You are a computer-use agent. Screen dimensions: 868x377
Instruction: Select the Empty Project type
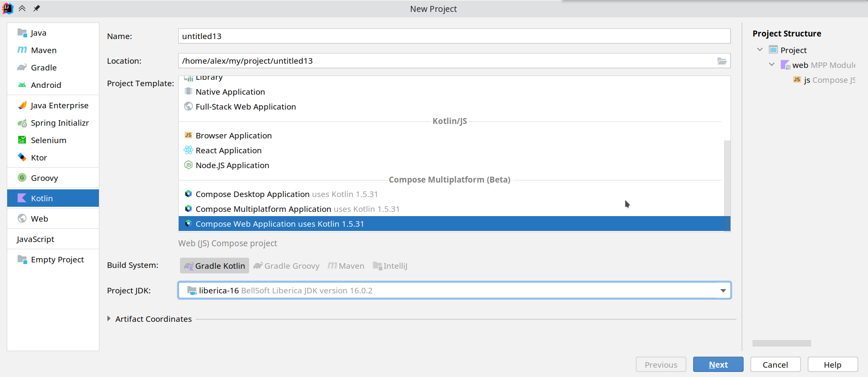tap(53, 259)
